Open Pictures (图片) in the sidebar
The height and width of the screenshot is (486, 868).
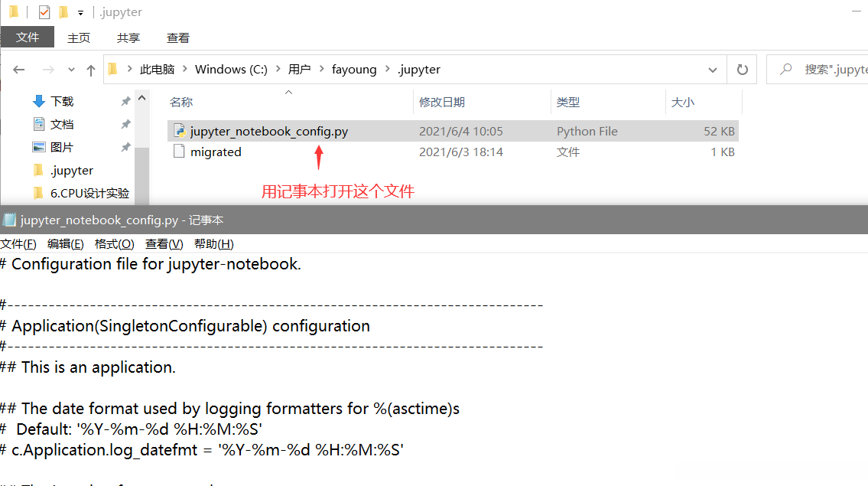pyautogui.click(x=61, y=147)
